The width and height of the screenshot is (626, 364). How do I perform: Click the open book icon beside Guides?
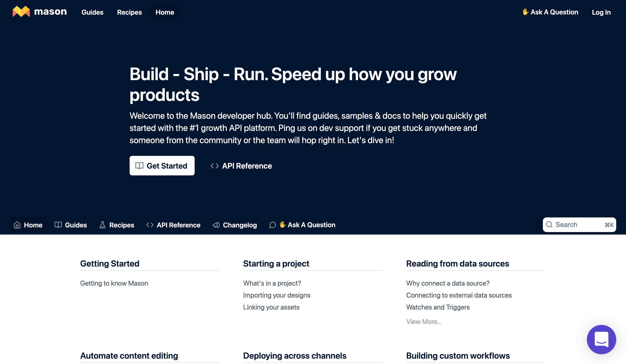pos(58,225)
